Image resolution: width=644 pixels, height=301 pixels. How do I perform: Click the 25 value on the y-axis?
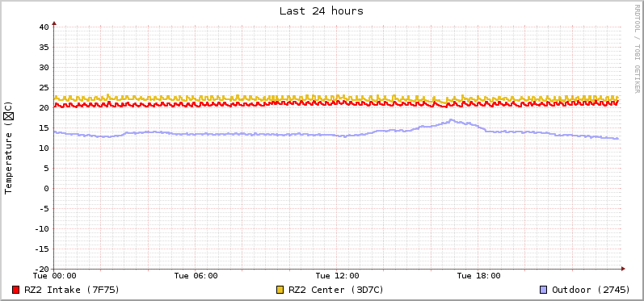coord(44,87)
